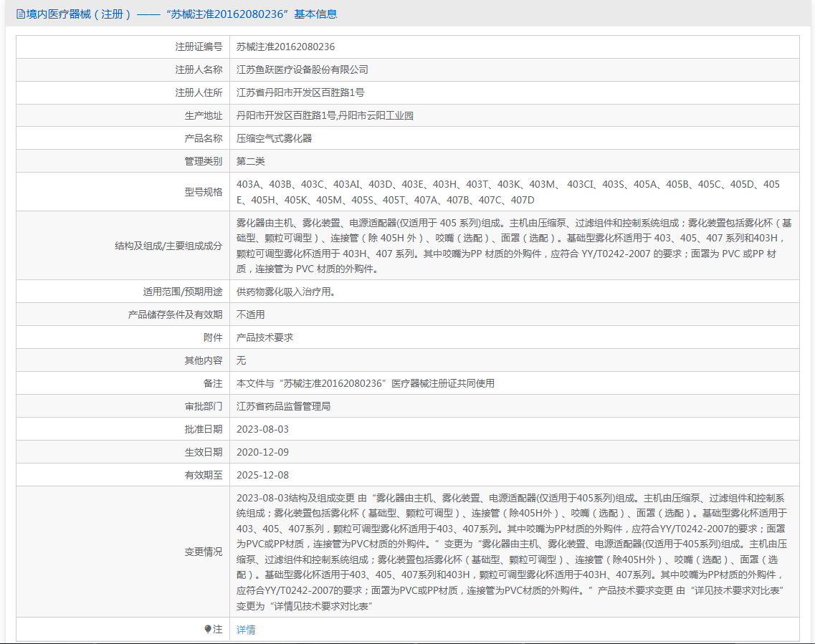Image resolution: width=815 pixels, height=644 pixels.
Task: Click the 适用范围/预期用途 label
Action: pyautogui.click(x=183, y=292)
